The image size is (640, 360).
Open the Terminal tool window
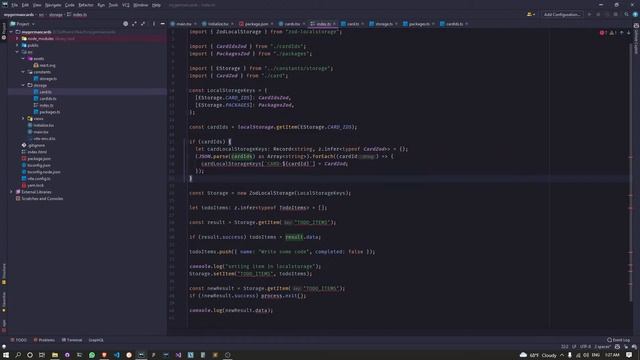(x=72, y=340)
